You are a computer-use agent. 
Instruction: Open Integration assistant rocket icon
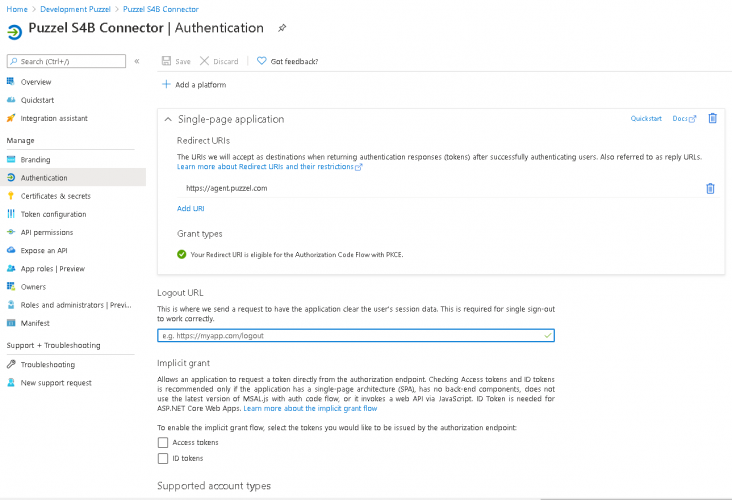[x=11, y=118]
